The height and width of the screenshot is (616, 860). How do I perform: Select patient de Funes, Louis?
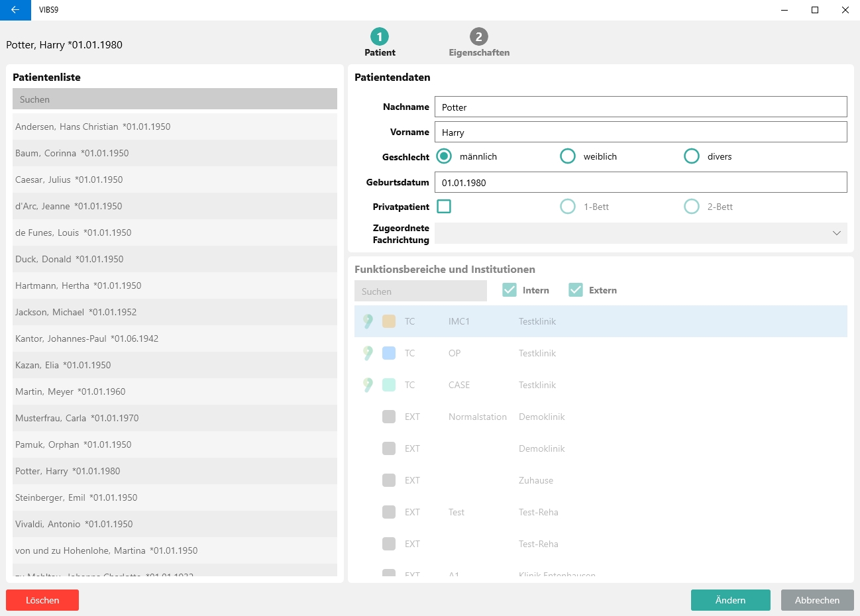coord(175,232)
